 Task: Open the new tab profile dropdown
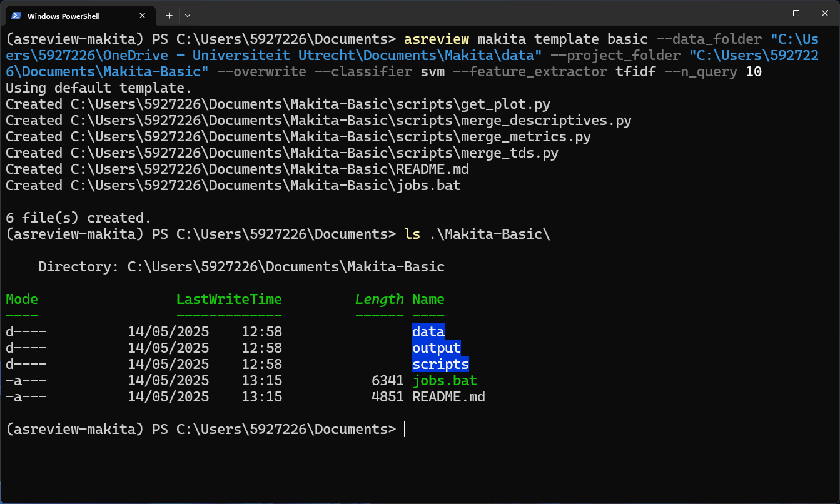tap(188, 15)
